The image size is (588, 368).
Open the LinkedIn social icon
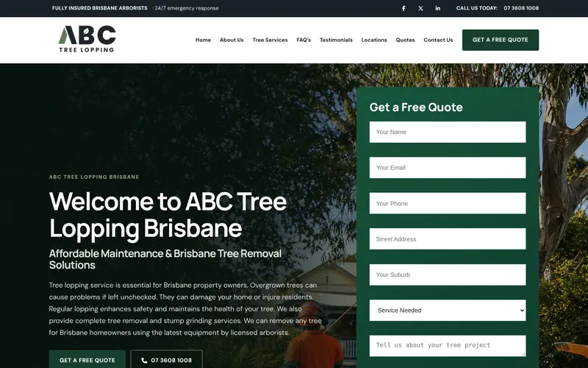437,8
